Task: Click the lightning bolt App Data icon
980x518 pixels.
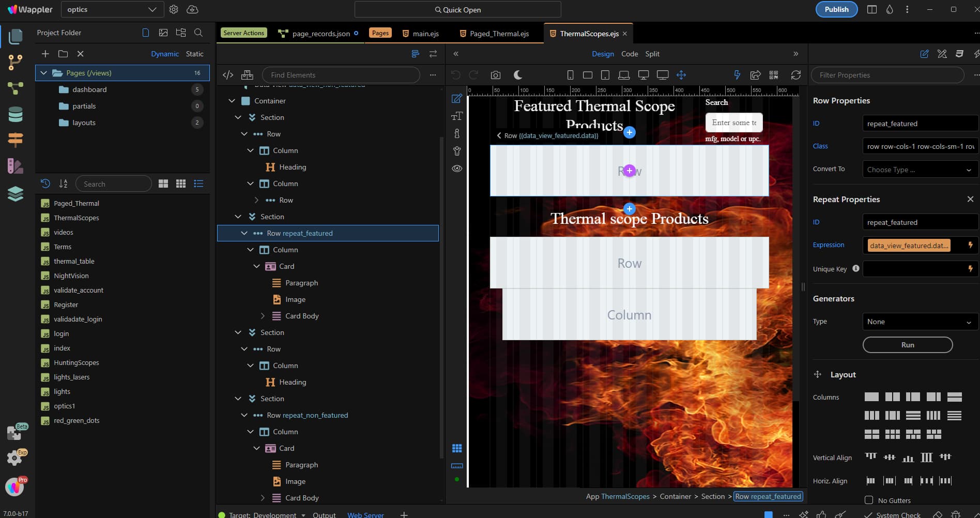Action: [737, 75]
